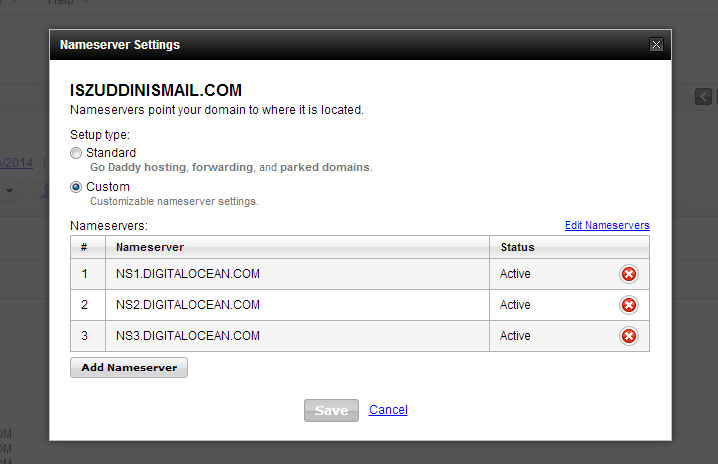Screen dimensions: 718x464
Task: Click the Nameserver column header
Action: (150, 247)
